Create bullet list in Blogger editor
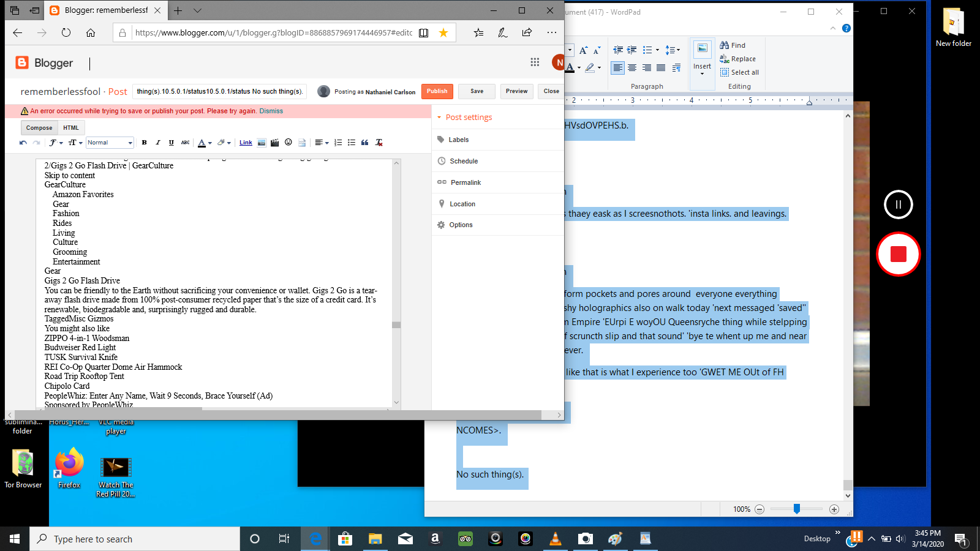Screen dimensions: 980x551 pyautogui.click(x=352, y=143)
